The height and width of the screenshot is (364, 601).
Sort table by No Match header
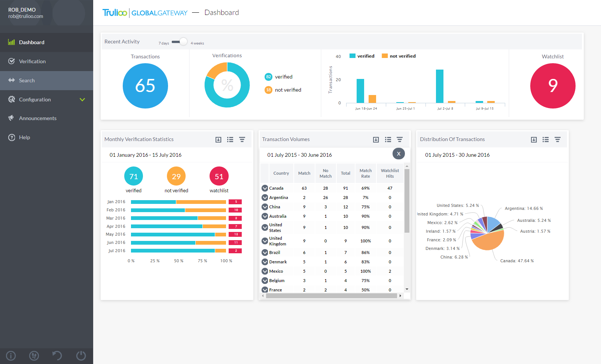(326, 173)
